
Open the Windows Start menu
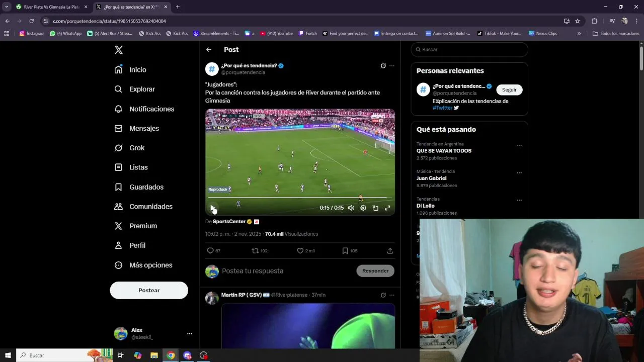[x=8, y=355]
